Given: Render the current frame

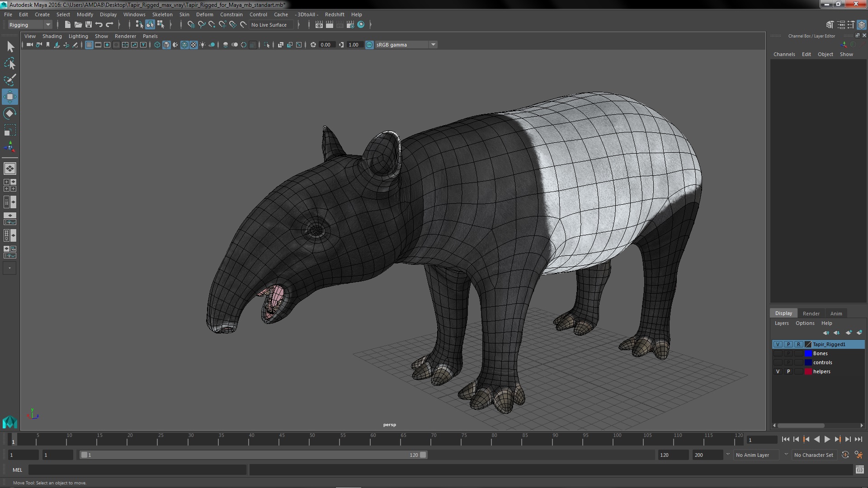Looking at the screenshot, I should pos(330,25).
